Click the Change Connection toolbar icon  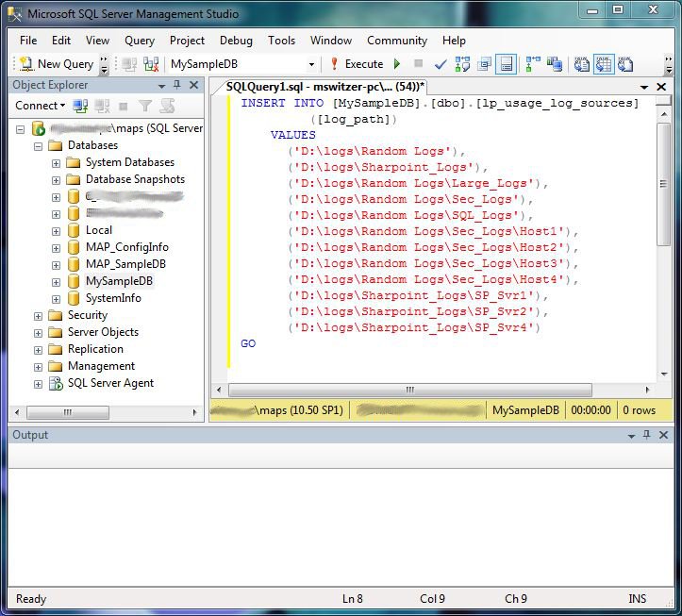click(129, 64)
